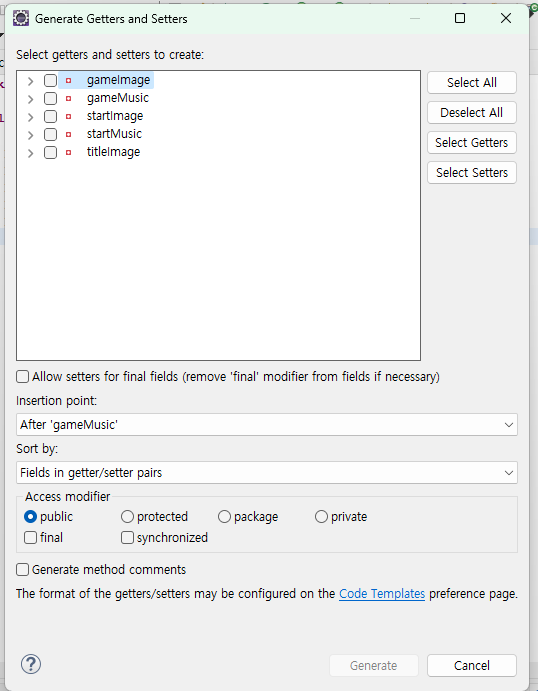Enable the synchronized modifier checkbox
Viewport: 538px width, 691px height.
click(127, 538)
